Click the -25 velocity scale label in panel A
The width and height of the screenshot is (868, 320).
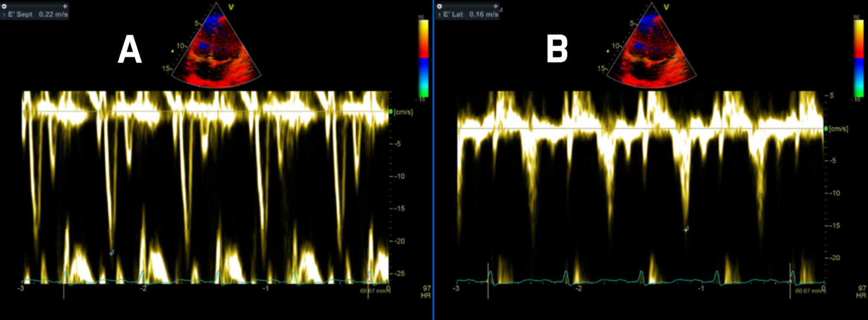[x=399, y=274]
